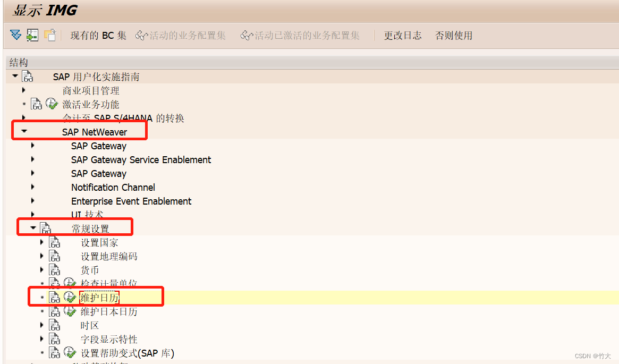Open 更改日志 (change log)

pos(403,36)
